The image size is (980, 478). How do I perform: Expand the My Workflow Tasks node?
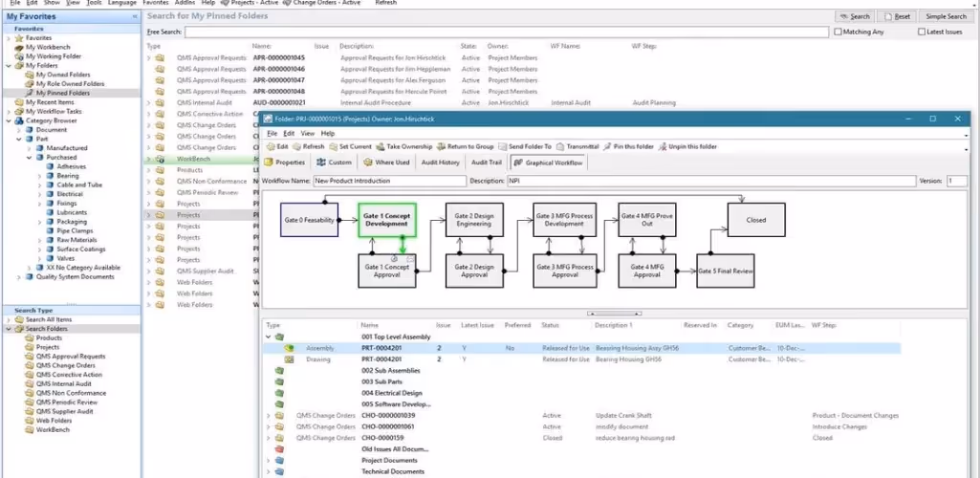[x=8, y=111]
